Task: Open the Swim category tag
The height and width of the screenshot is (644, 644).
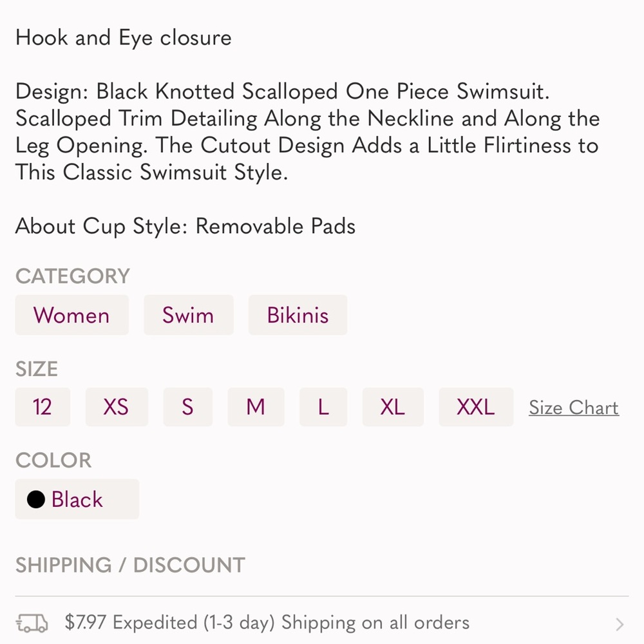Action: (x=188, y=315)
